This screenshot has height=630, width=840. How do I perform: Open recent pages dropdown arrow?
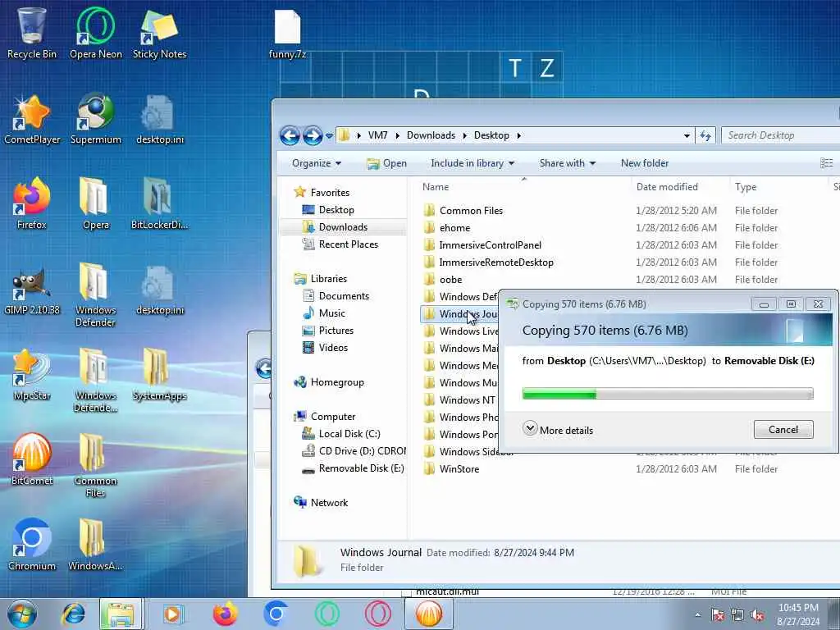pos(330,135)
